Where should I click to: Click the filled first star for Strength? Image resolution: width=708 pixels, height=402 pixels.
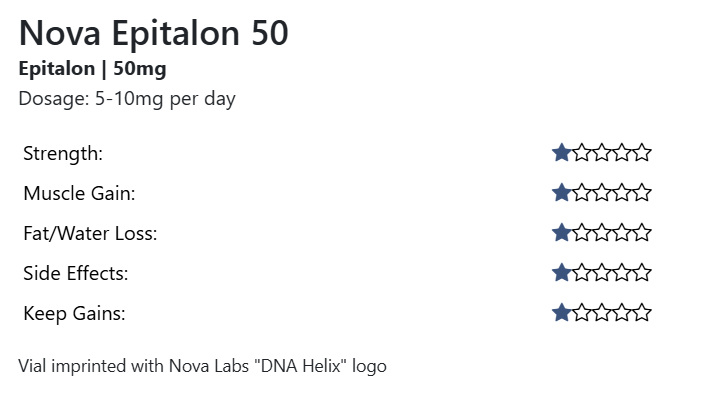(x=562, y=153)
